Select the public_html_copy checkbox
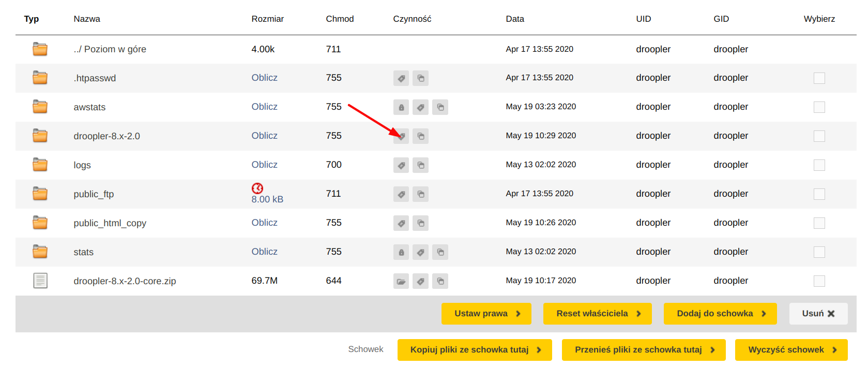 click(819, 223)
